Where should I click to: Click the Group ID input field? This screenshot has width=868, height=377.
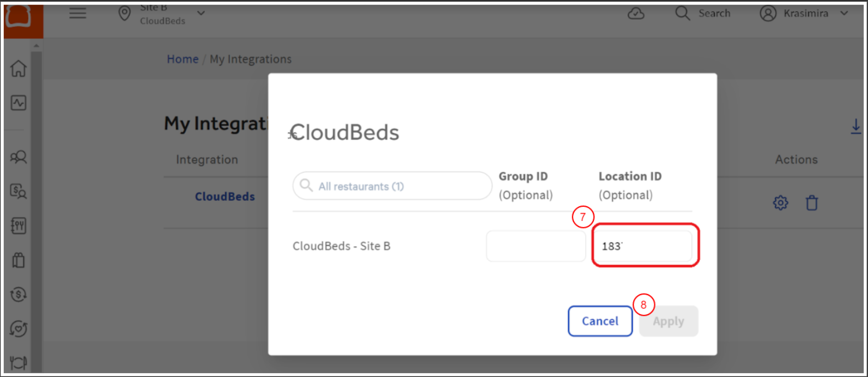tap(536, 246)
